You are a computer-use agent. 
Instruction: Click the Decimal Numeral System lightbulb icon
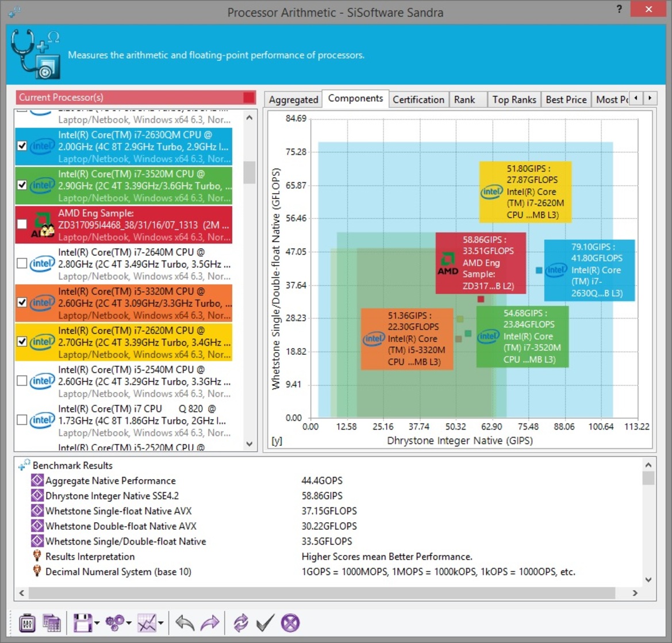[37, 571]
